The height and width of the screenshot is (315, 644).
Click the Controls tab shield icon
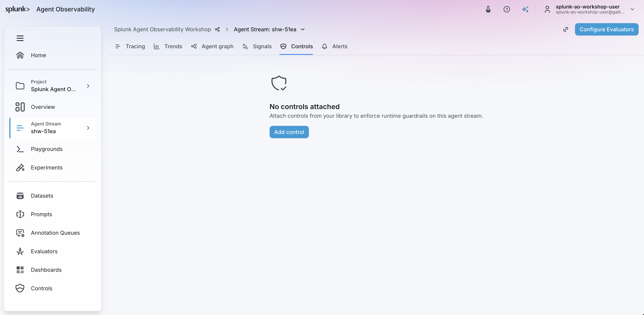(x=283, y=46)
